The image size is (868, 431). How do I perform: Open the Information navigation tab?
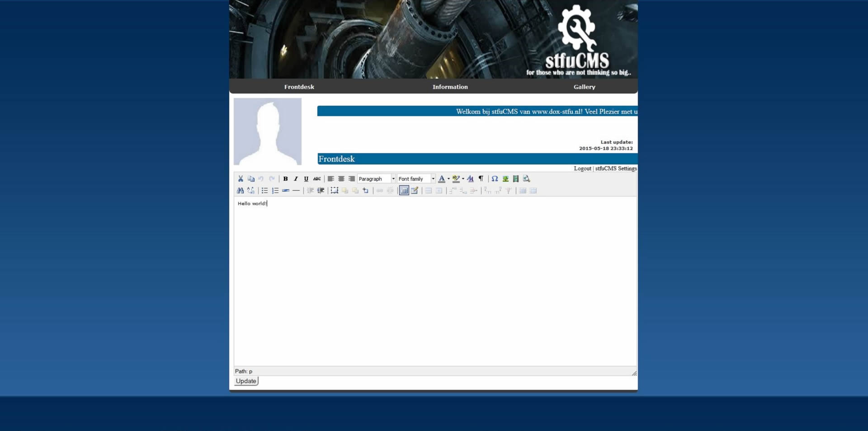(x=450, y=87)
